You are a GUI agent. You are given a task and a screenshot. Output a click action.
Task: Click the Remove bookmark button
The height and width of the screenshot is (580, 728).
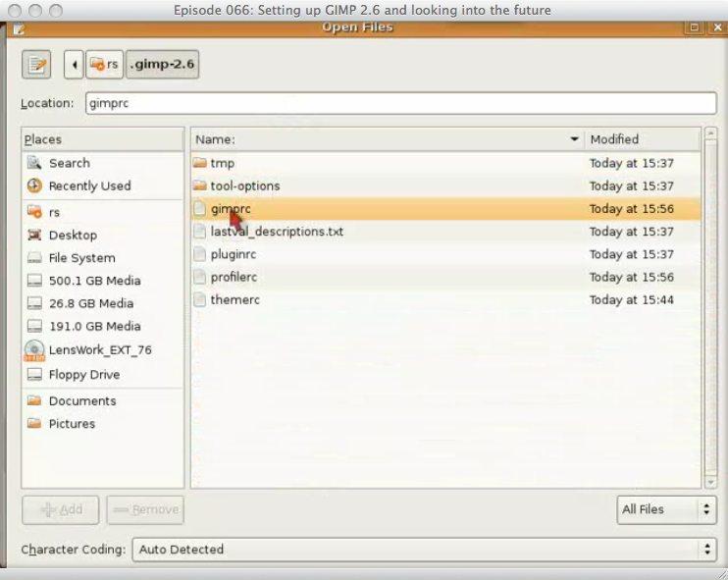145,510
